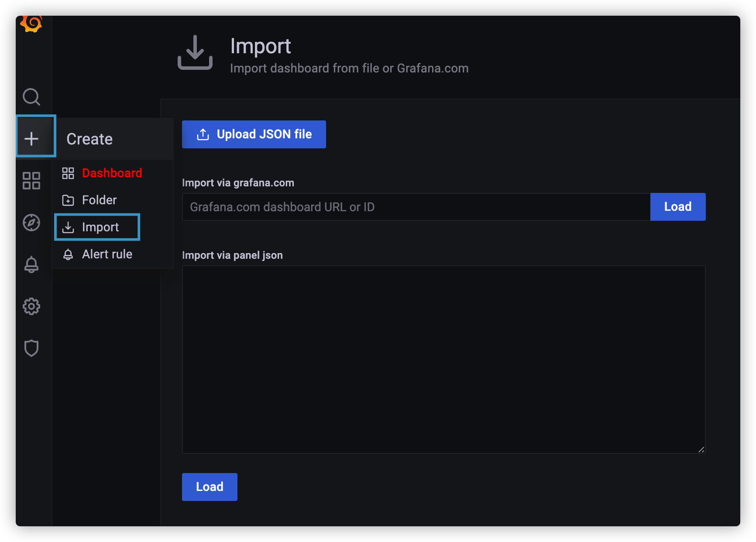Select Folder in the Create menu
Screen dimensions: 756x542
pos(113,200)
